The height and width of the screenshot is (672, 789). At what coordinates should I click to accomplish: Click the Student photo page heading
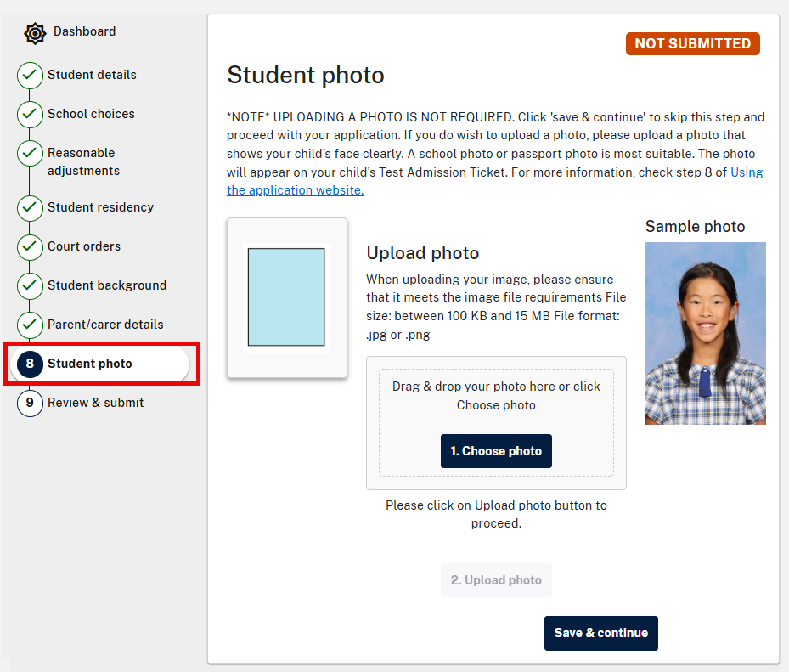coord(306,75)
